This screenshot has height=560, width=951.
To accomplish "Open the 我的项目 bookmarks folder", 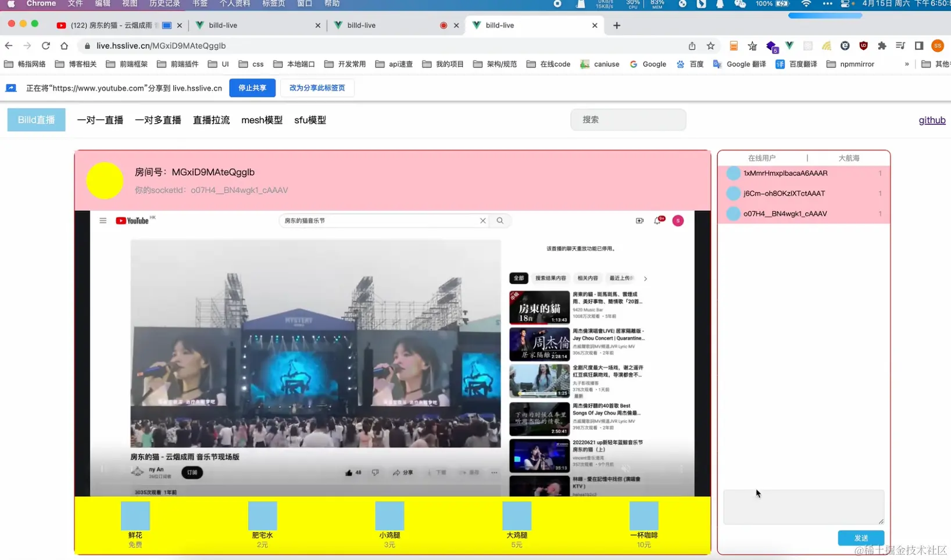I will 443,64.
